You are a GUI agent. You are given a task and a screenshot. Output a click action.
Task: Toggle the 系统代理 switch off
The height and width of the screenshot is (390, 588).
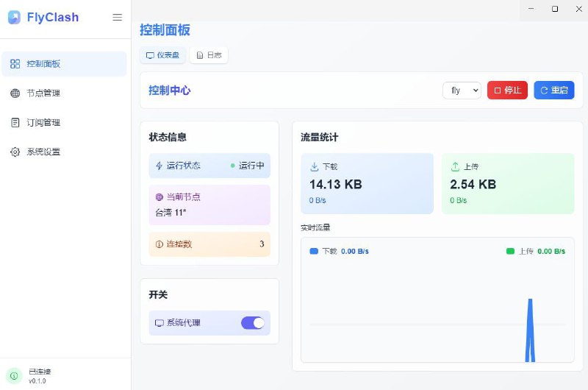coord(252,323)
